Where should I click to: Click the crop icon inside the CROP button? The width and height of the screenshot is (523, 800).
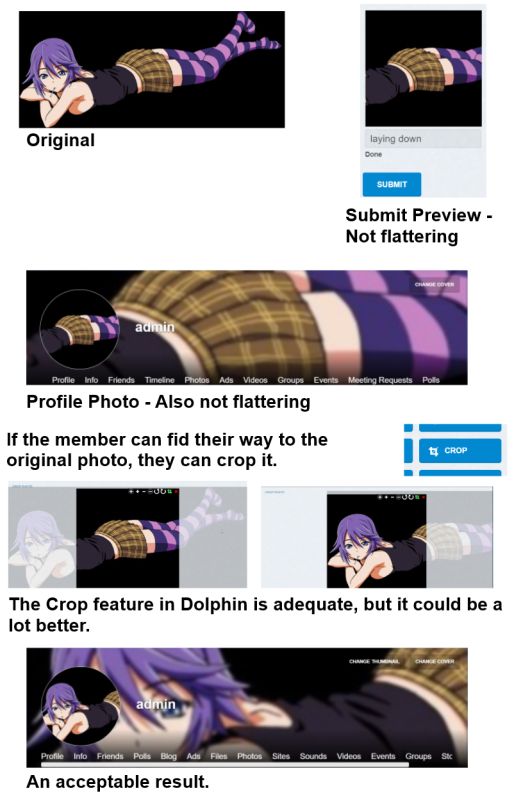coord(434,451)
